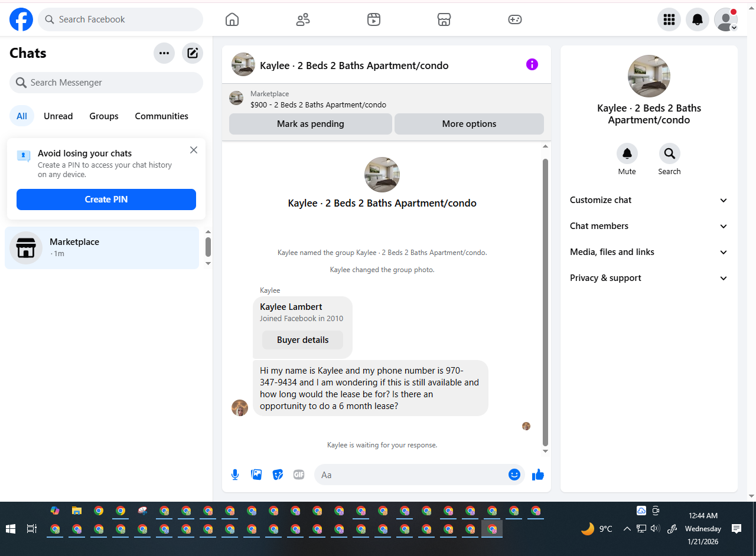Viewport: 756px width, 556px height.
Task: Choose a sticker with the sticker icon
Action: tap(278, 475)
